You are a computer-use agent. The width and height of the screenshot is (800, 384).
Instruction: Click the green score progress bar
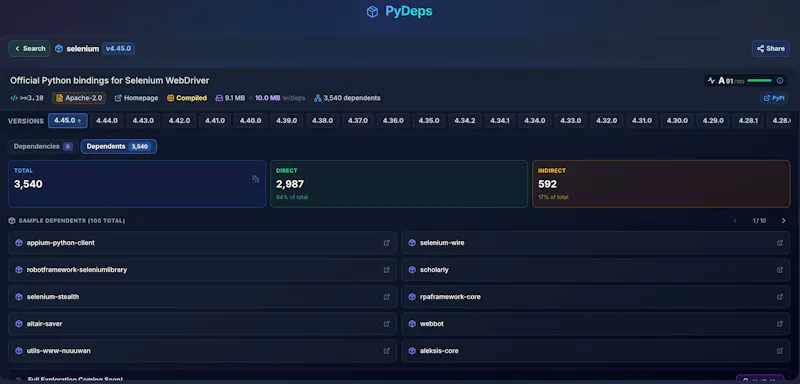click(759, 81)
